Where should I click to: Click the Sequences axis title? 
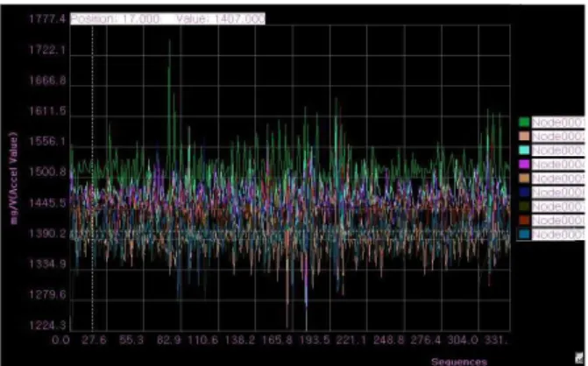point(459,362)
